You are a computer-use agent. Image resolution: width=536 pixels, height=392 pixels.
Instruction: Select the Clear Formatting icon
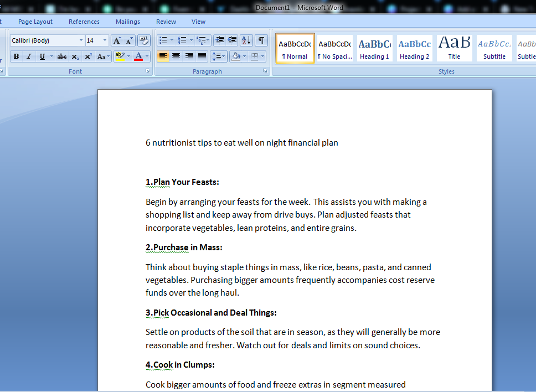143,40
